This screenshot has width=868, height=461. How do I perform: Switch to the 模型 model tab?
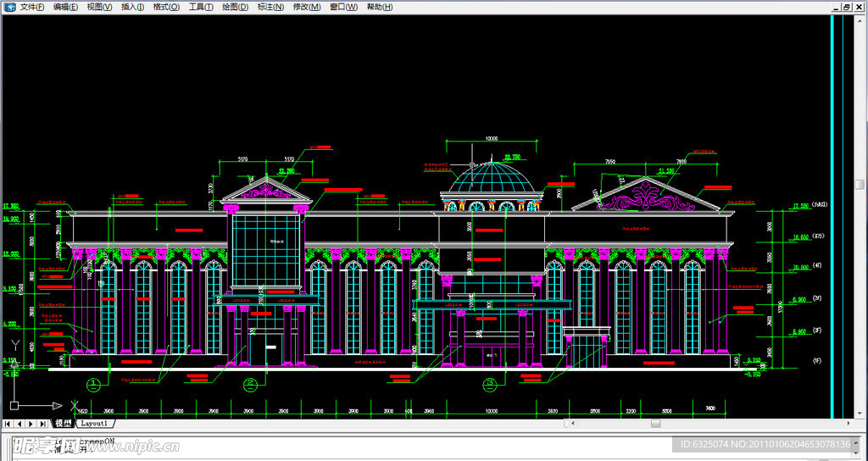pyautogui.click(x=63, y=423)
